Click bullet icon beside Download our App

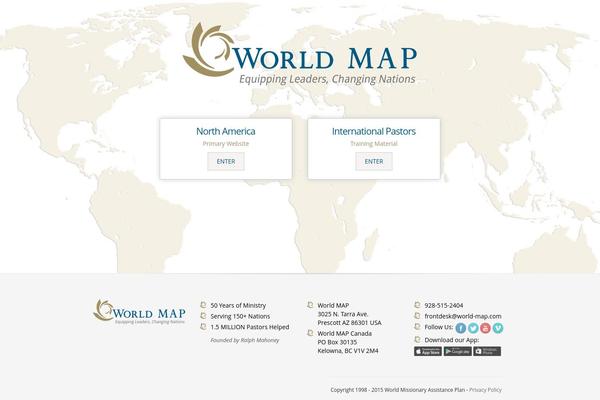pyautogui.click(x=417, y=340)
